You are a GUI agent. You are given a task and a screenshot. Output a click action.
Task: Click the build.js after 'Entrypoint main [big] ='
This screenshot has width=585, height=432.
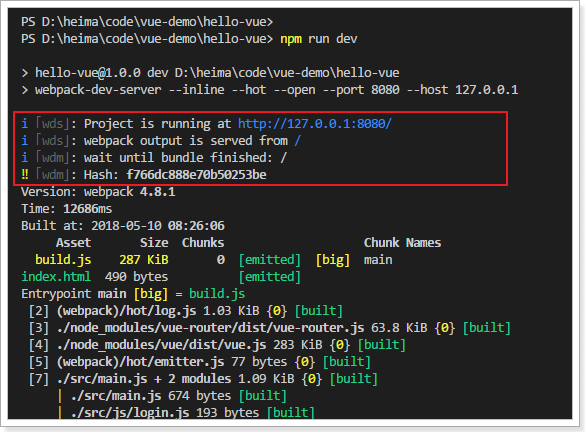click(217, 294)
